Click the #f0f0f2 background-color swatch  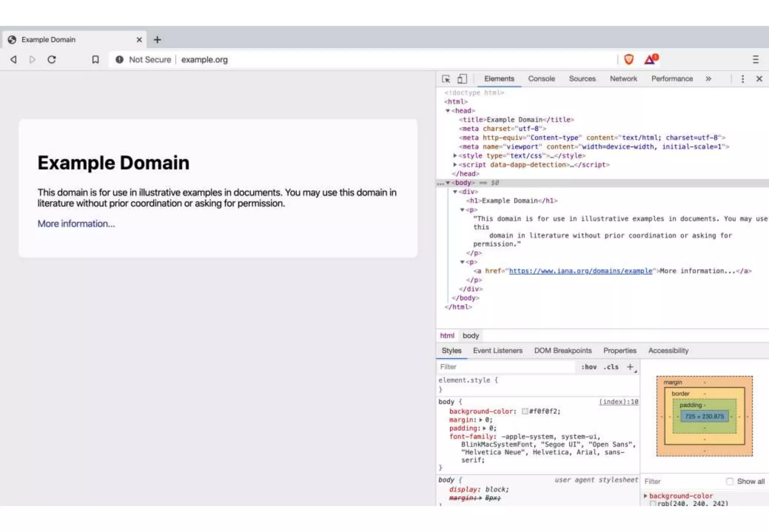click(525, 411)
